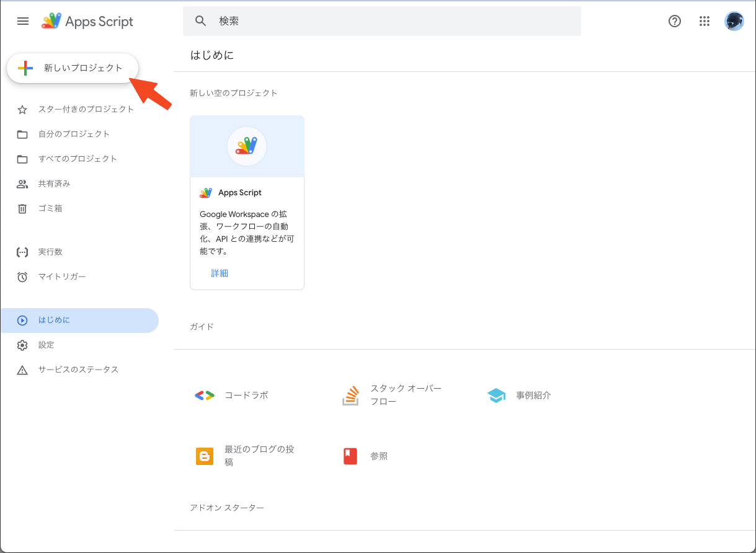Click small Apps Script icon in card title

click(206, 193)
